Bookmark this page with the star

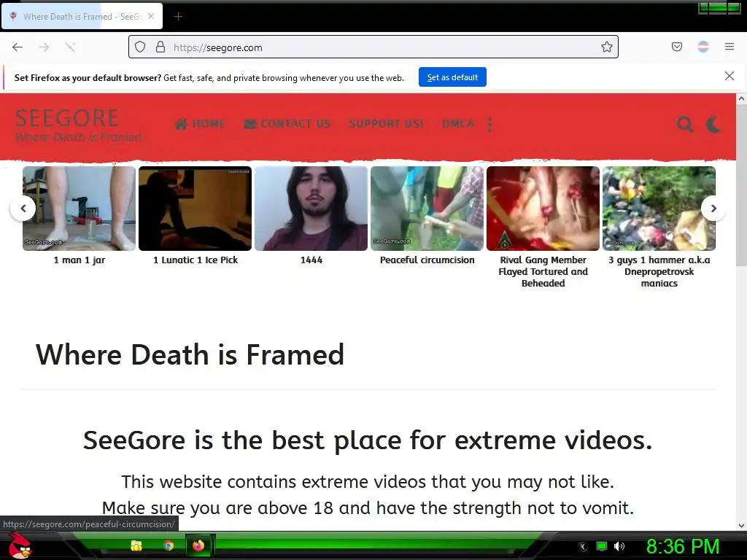coord(606,47)
